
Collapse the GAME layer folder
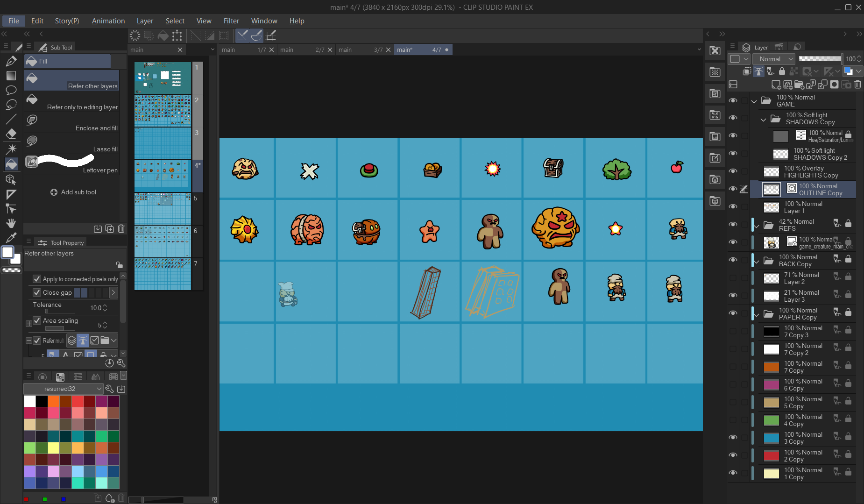pyautogui.click(x=754, y=101)
